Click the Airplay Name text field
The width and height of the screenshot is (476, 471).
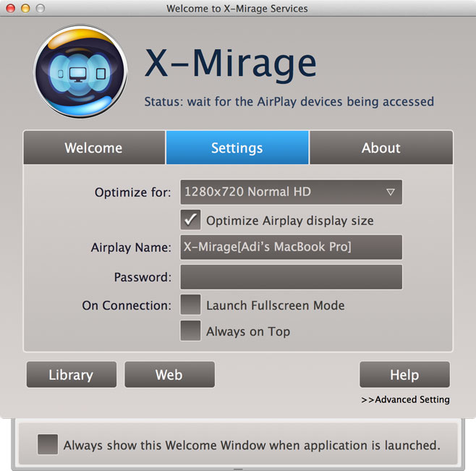[x=291, y=247]
